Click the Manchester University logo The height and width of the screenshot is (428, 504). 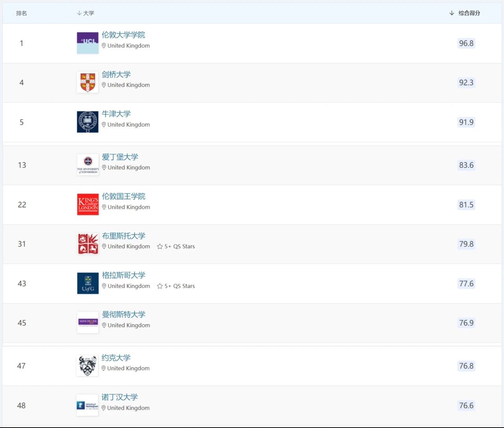point(88,323)
